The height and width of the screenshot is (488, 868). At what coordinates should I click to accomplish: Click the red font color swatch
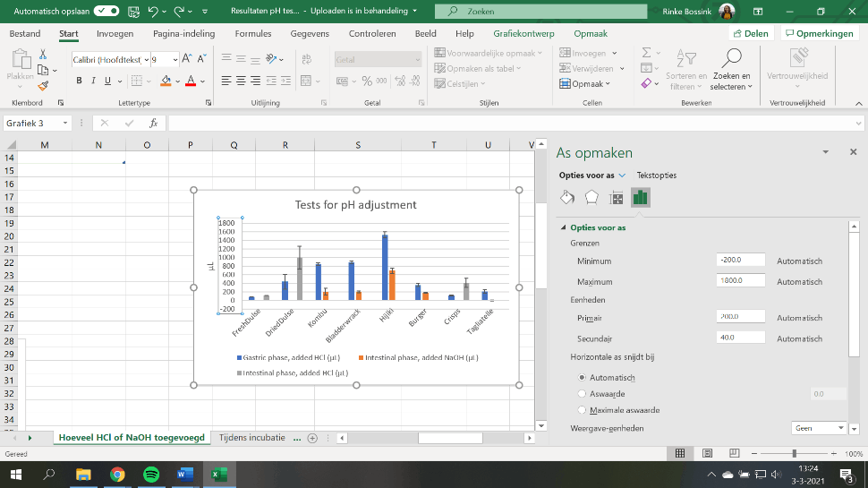click(191, 81)
